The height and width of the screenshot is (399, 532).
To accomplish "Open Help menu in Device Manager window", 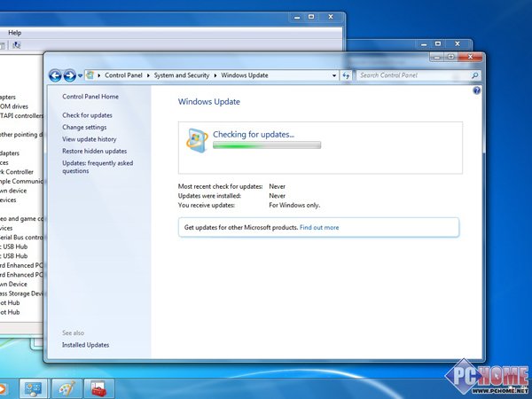I will click(14, 33).
